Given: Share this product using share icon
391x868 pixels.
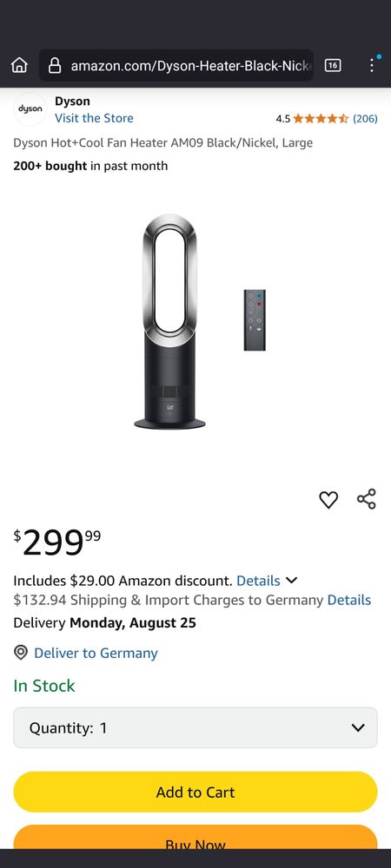Looking at the screenshot, I should click(367, 499).
